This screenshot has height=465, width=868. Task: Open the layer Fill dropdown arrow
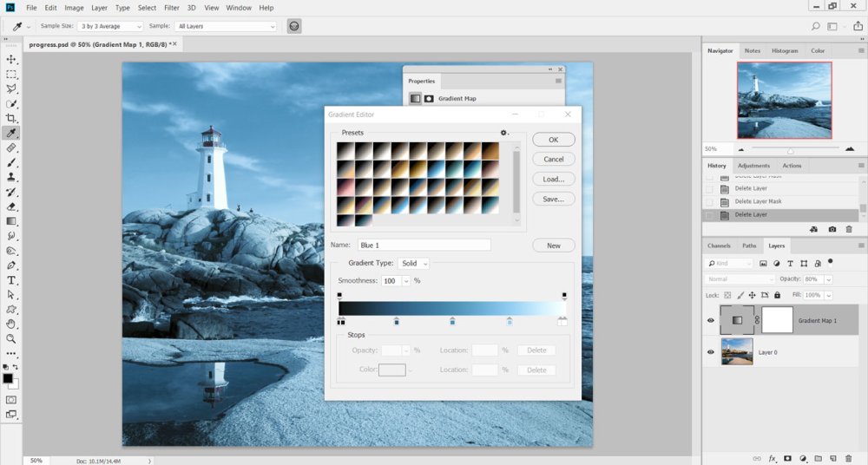[829, 295]
